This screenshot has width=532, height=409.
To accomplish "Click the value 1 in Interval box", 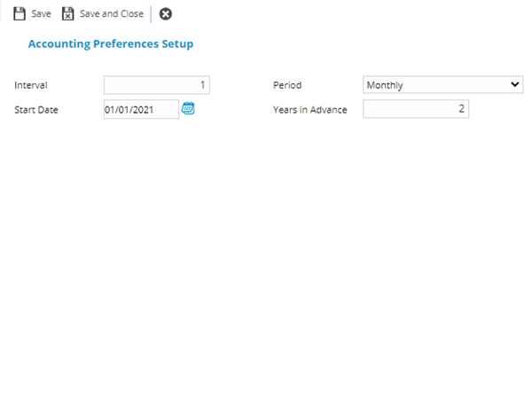I will 203,85.
